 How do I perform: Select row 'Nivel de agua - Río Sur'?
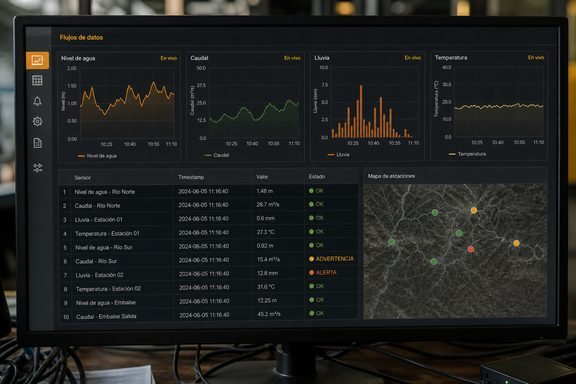click(208, 247)
